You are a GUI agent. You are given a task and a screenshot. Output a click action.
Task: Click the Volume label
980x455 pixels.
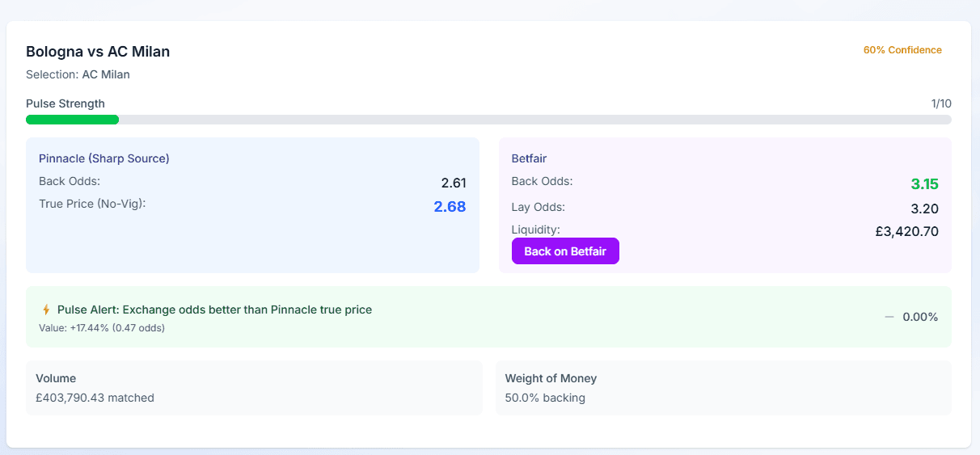pyautogui.click(x=56, y=378)
